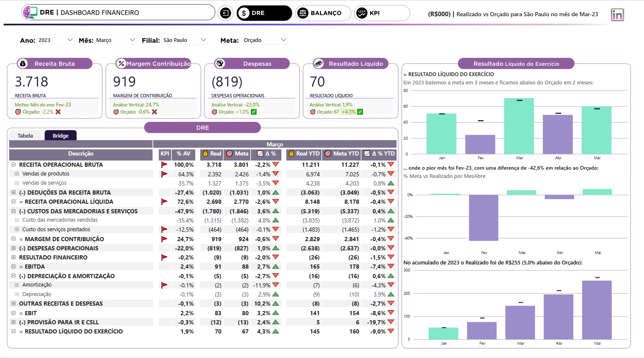This screenshot has height=358, width=644.
Task: Click the chart icon in Δ % YTD header
Action: tap(367, 154)
